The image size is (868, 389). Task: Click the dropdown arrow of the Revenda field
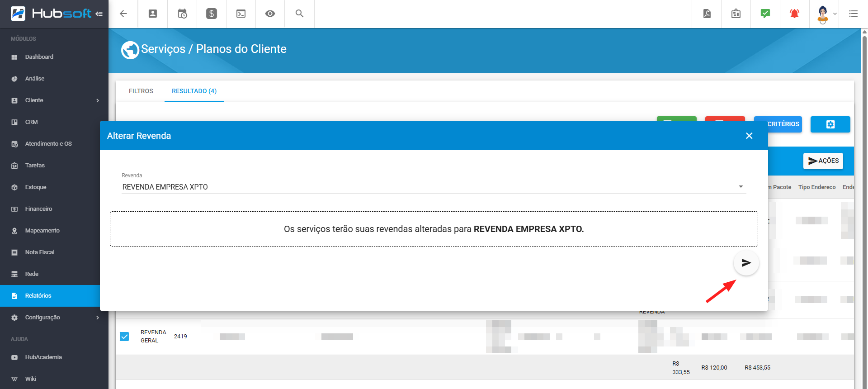741,186
